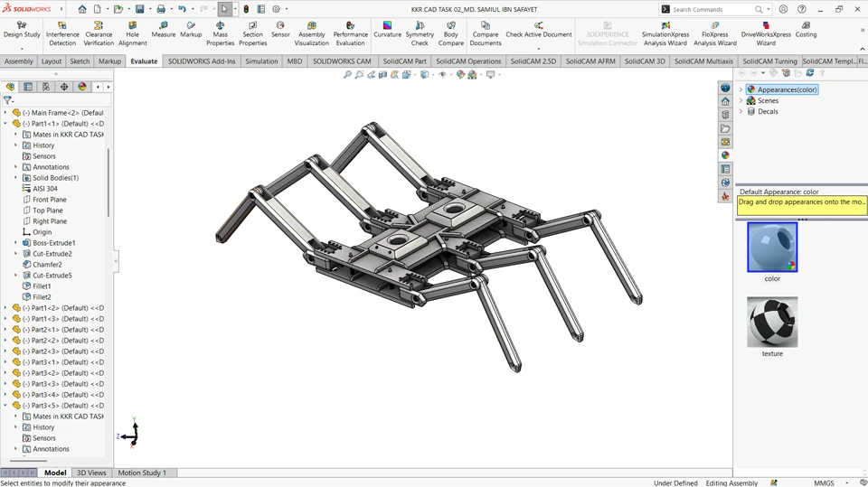Select the Measure tool
868x487 pixels.
click(x=164, y=30)
